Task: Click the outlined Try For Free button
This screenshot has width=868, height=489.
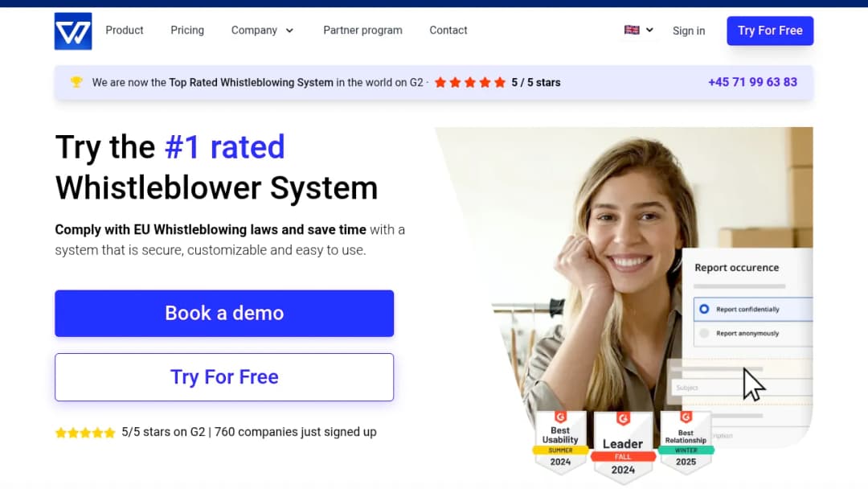Action: pos(224,377)
